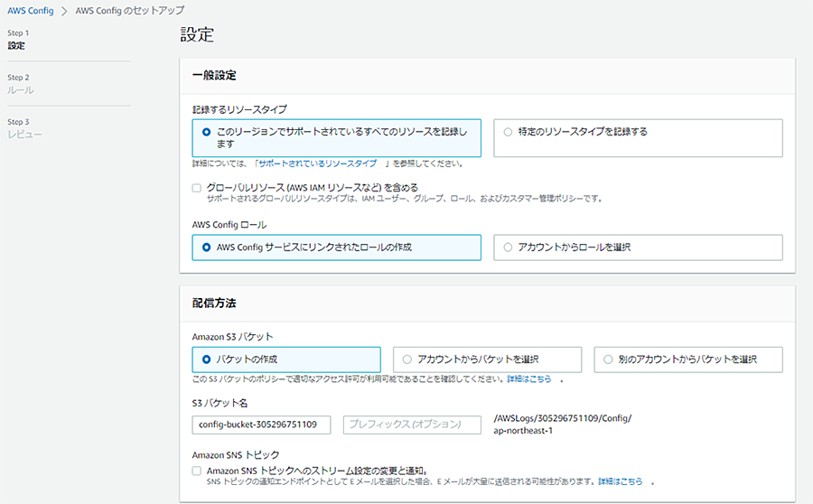Choose AWS Config サービスにリンクされたロールの作成 option
This screenshot has width=813, height=504.
[206, 247]
